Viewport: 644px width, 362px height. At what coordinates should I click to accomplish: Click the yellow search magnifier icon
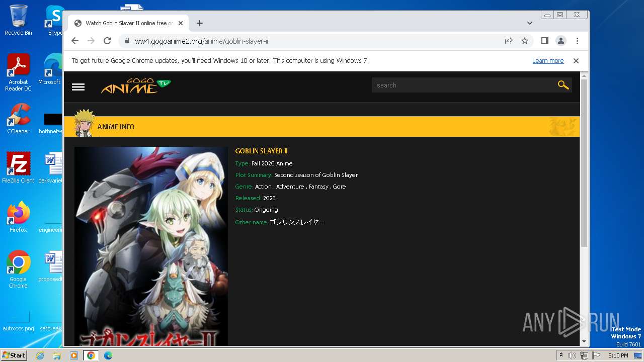coord(563,85)
